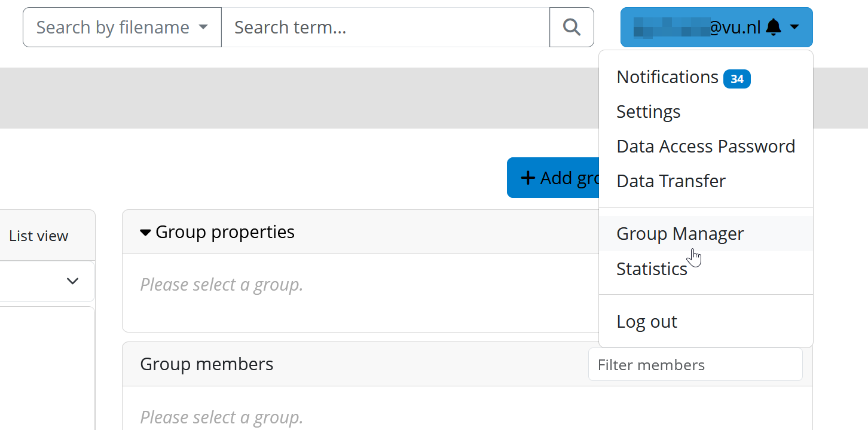The image size is (868, 430).
Task: Click the plus icon to add group
Action: (527, 178)
